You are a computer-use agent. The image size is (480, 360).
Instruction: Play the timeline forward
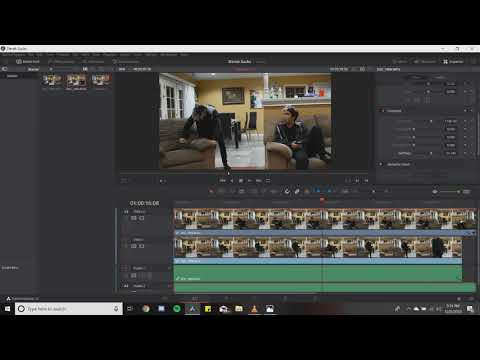[x=249, y=180]
